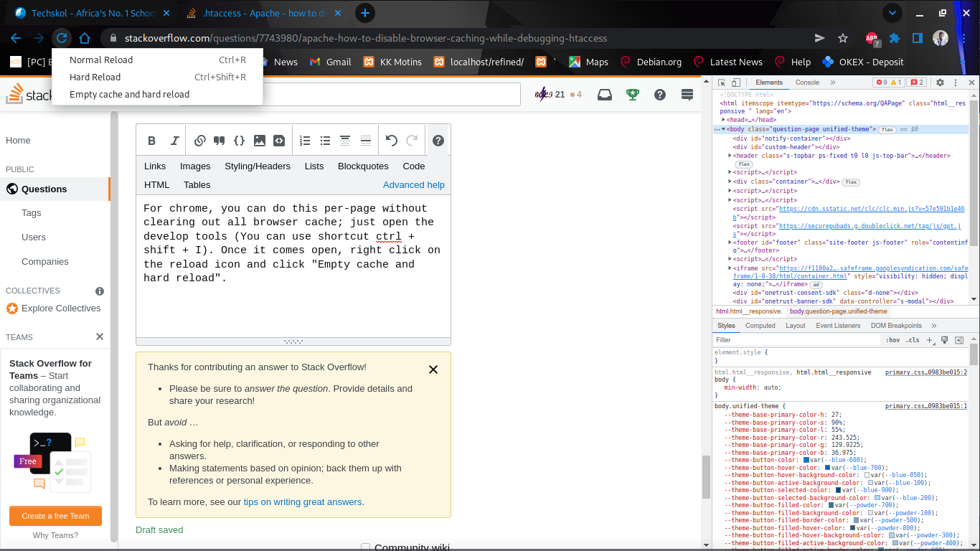Expand the footer site-footer node
980x551 pixels.
730,243
